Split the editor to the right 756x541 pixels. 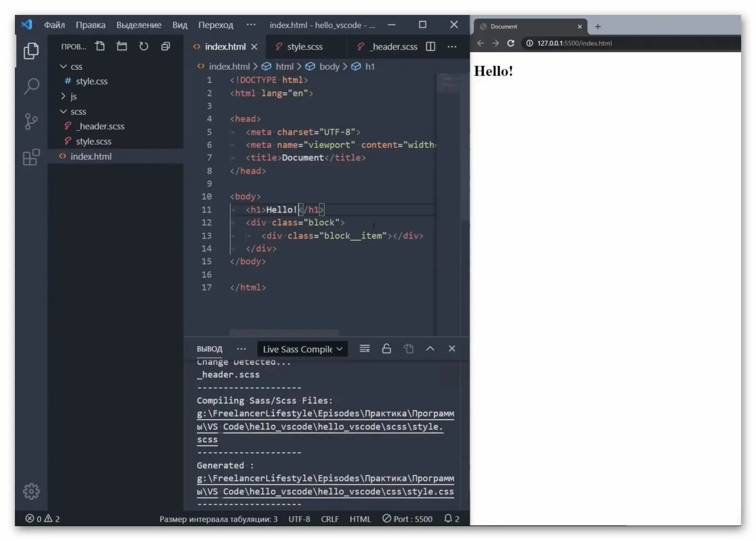431,47
